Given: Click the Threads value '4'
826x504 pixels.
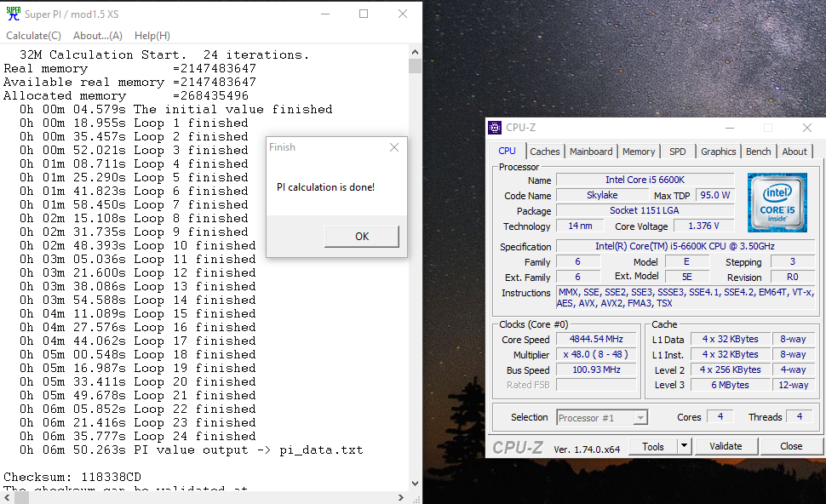Looking at the screenshot, I should pos(800,416).
